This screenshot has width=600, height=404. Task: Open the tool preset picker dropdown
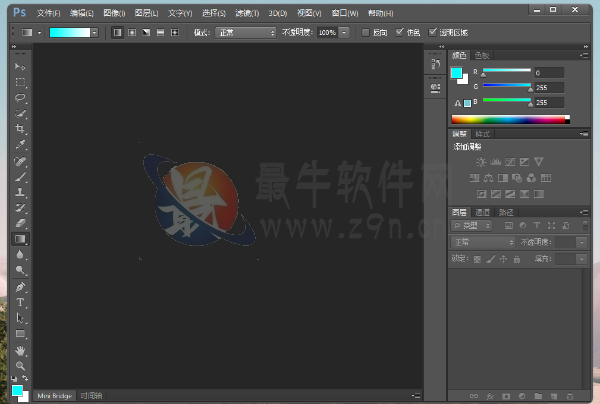coord(39,33)
